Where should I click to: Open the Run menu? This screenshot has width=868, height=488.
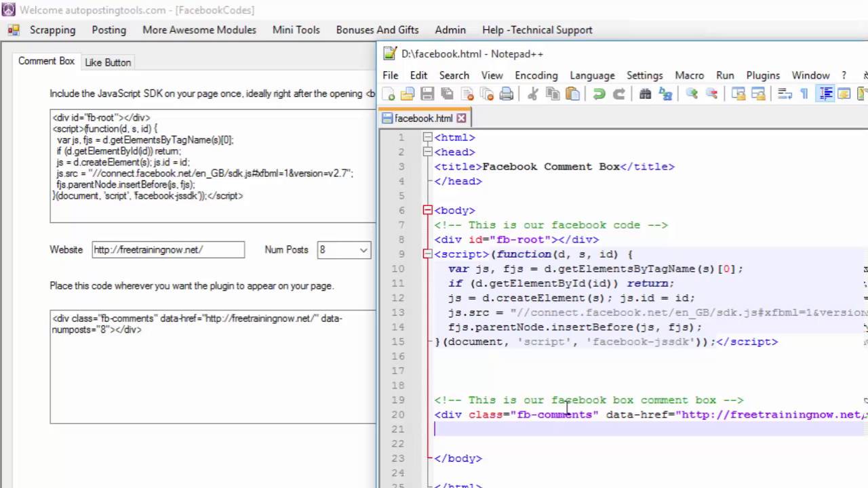(x=725, y=75)
